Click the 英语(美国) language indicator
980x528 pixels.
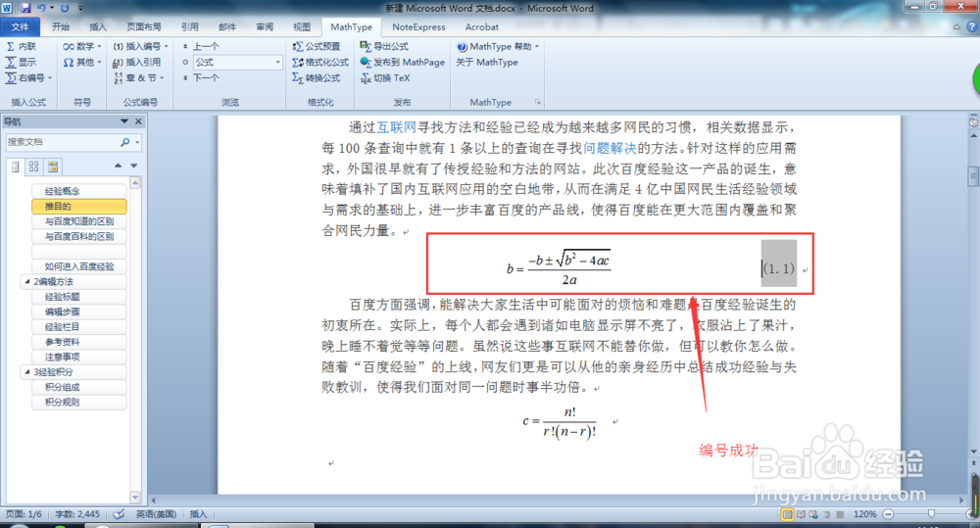pos(156,514)
